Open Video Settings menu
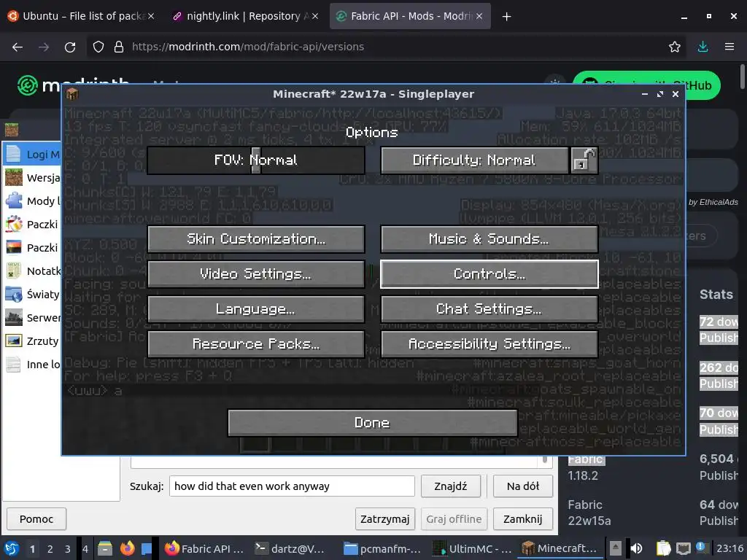The image size is (747, 560). coord(256,274)
